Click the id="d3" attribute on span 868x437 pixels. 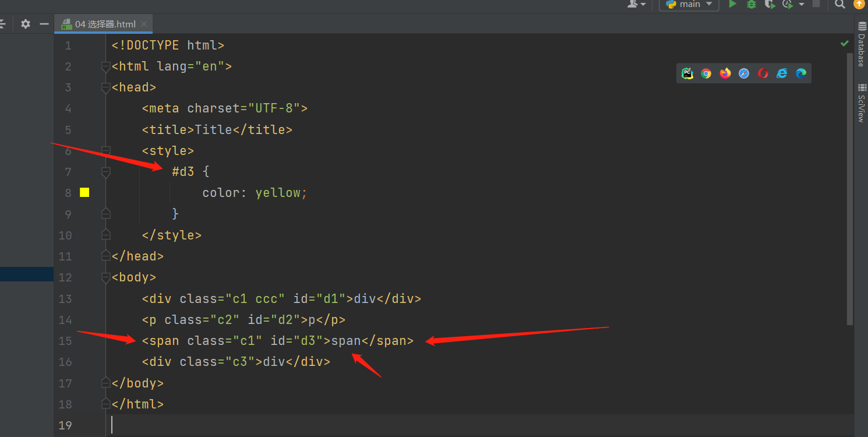(297, 341)
